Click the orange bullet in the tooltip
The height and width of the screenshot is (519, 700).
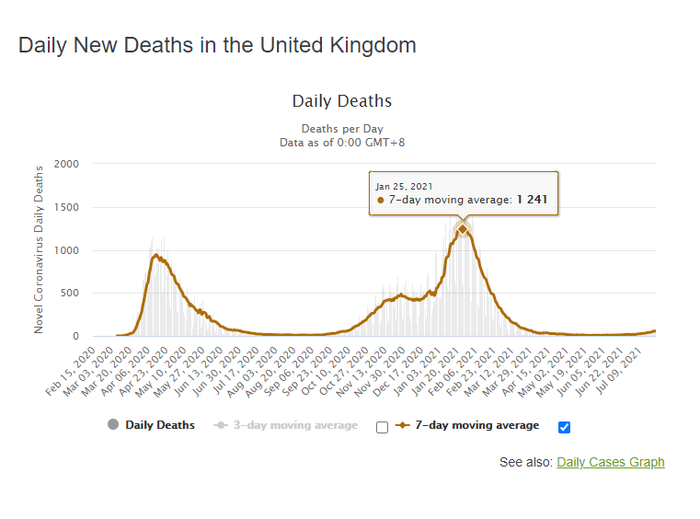(381, 201)
